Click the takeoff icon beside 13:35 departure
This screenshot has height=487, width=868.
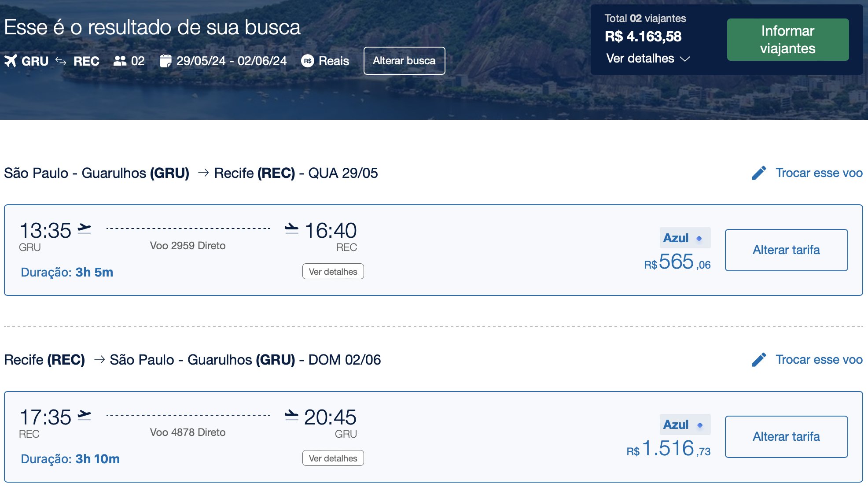(84, 229)
